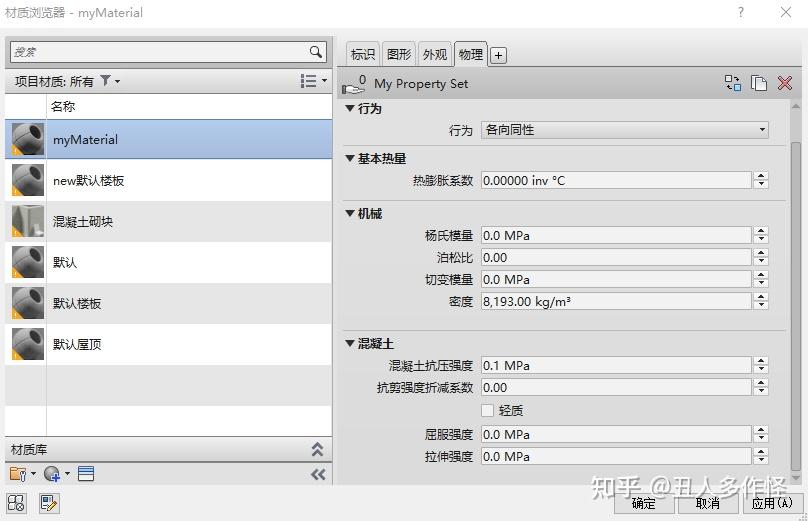Select the 混凝土砌块 material thumbnail
Screen dimensions: 808x521
(x=28, y=221)
